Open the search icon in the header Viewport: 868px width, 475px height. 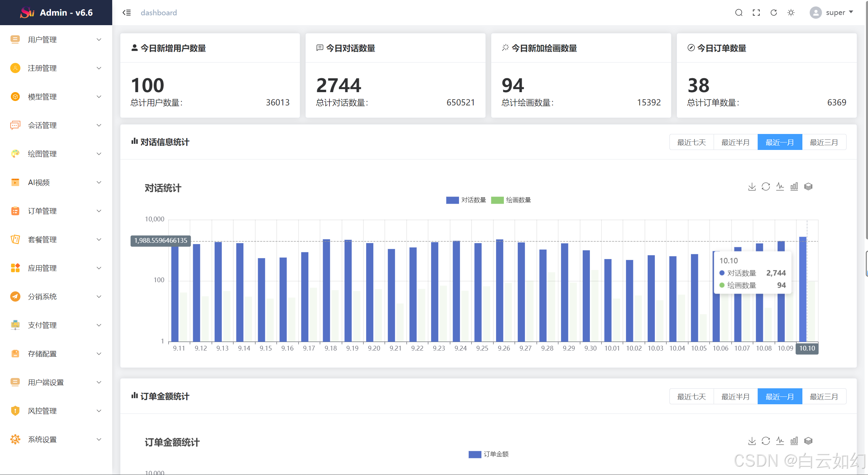point(738,13)
